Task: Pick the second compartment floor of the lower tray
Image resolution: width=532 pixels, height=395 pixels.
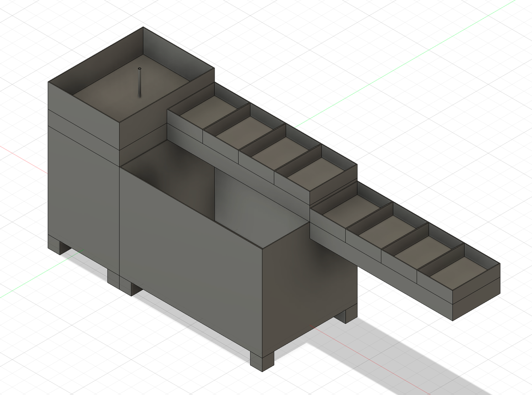Action: point(386,230)
